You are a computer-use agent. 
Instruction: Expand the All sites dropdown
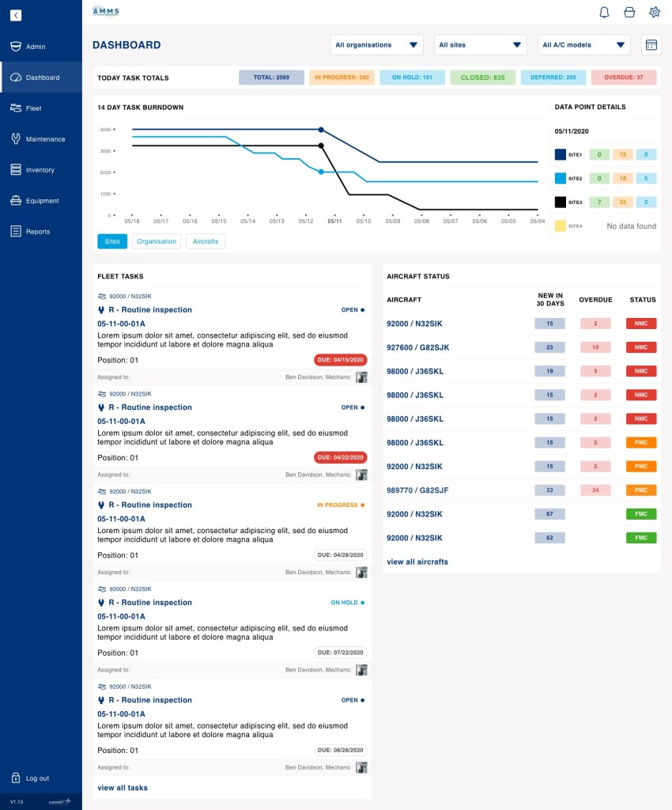click(480, 45)
